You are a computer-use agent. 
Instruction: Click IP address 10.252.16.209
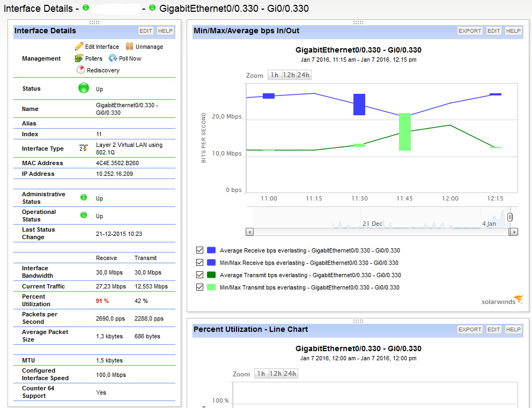coord(114,174)
